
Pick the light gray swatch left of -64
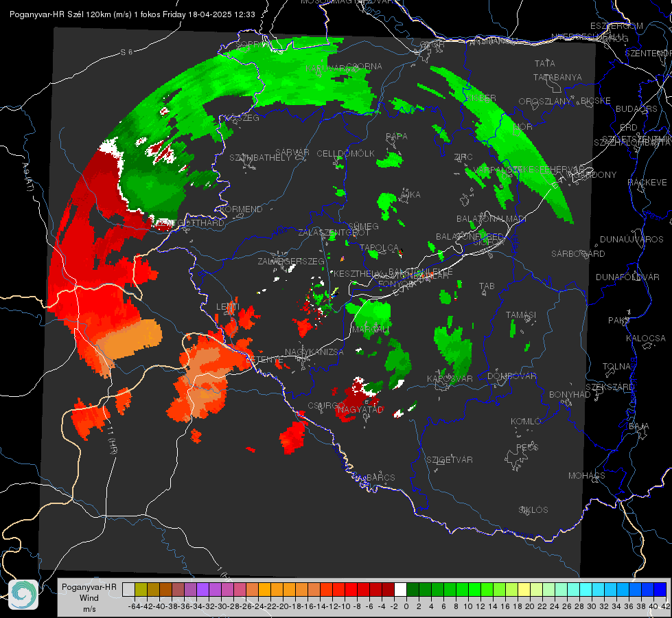coord(128,589)
